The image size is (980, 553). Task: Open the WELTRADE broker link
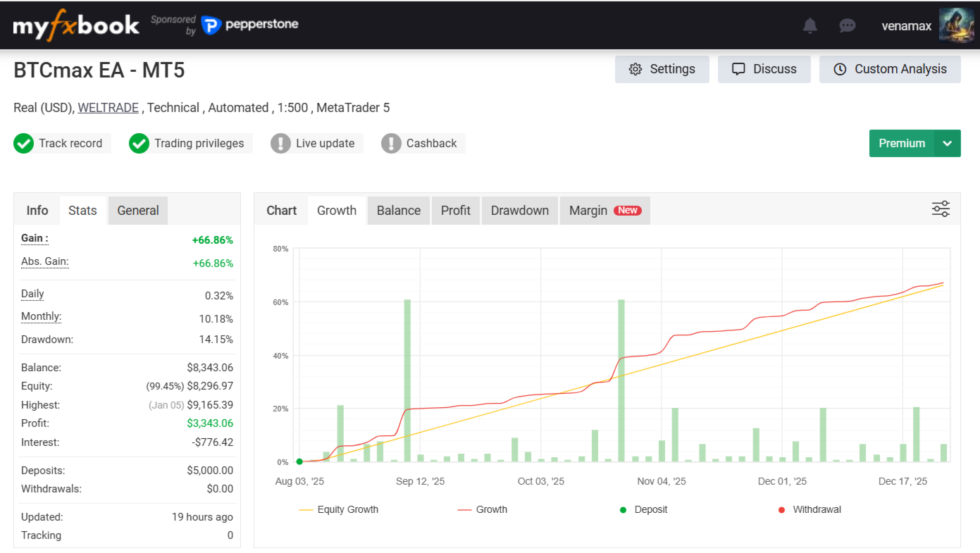(x=109, y=108)
